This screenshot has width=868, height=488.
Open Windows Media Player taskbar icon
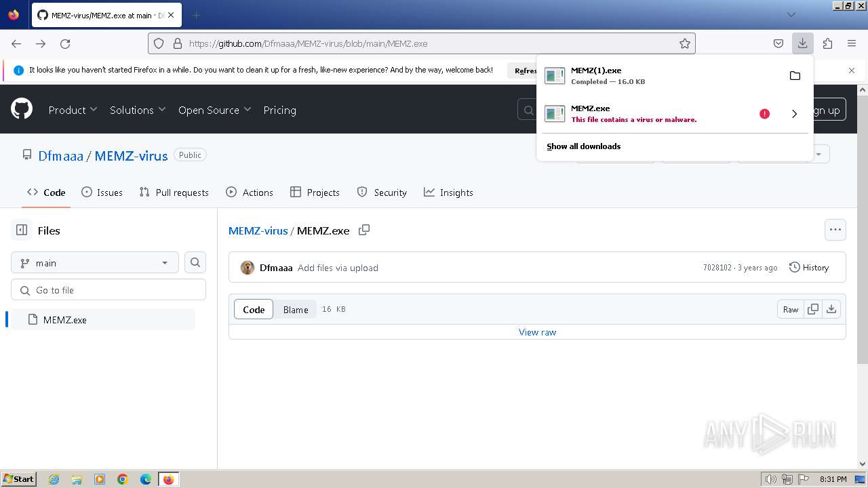tap(100, 479)
